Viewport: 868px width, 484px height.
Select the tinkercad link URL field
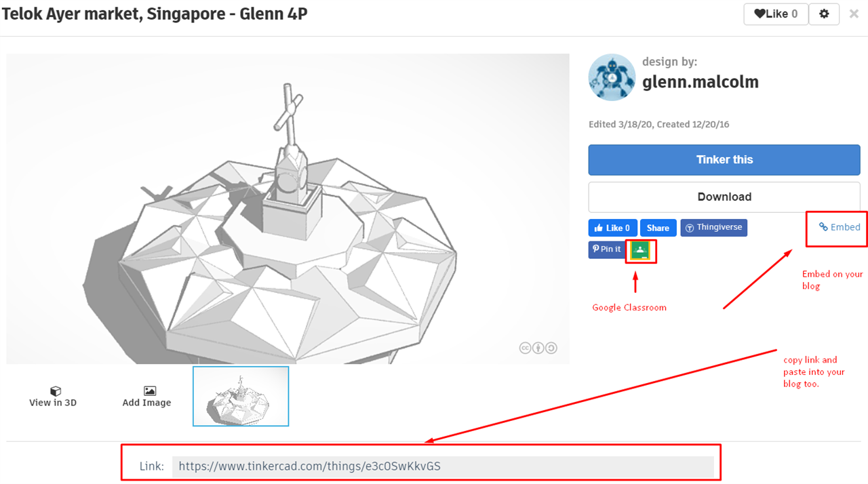pos(443,466)
